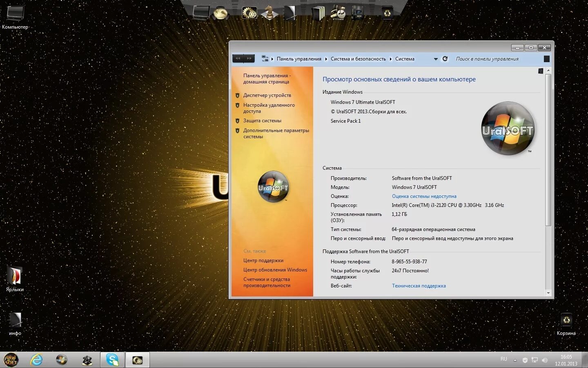
Task: Click the scrollbar up arrow in System window
Action: pos(548,71)
